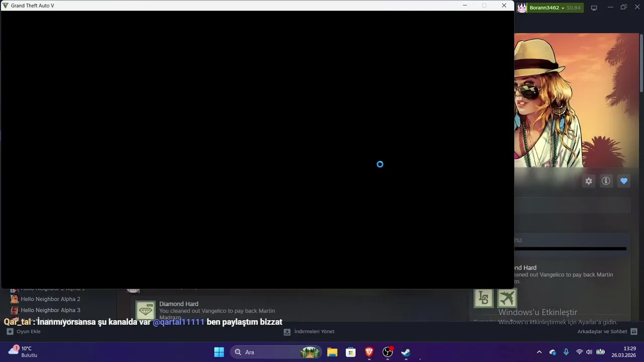Minimize the Grand Theft Auto V window
This screenshot has height=362, width=644.
click(x=465, y=6)
